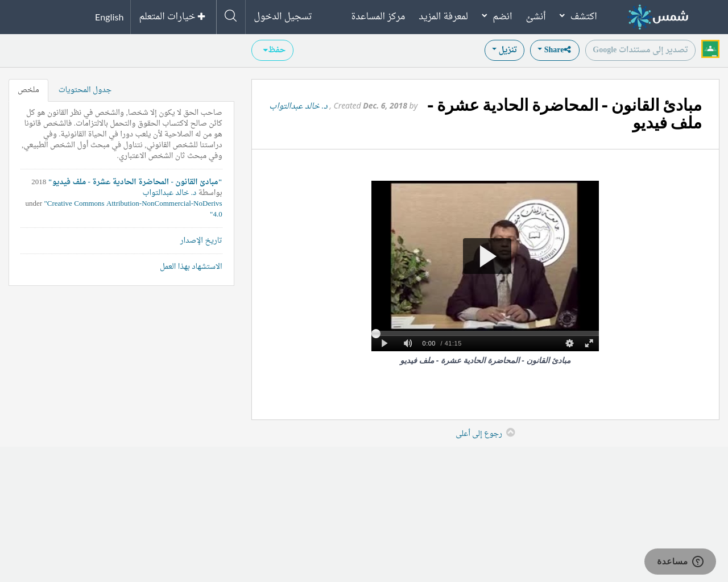Click the video time display 0:00 / 41:15
This screenshot has width=728, height=582.
[x=442, y=343]
